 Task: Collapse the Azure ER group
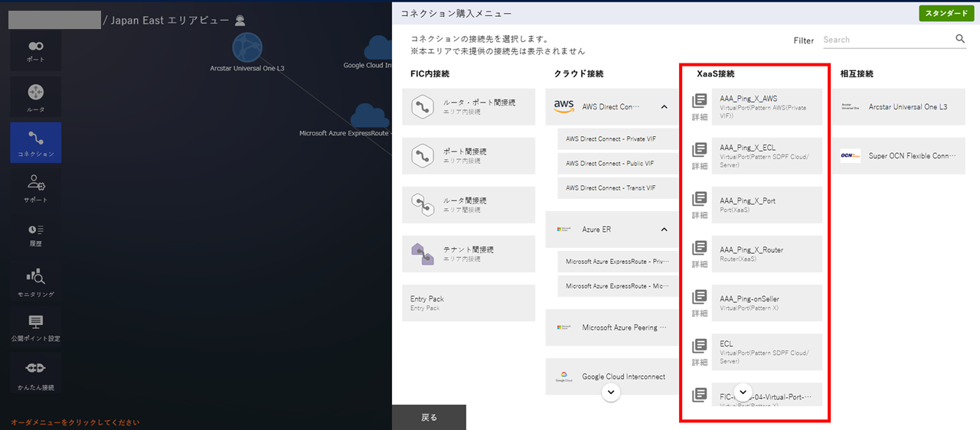[x=664, y=230]
